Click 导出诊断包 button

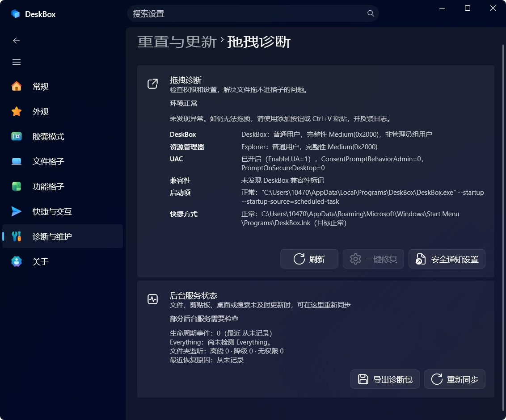pos(385,379)
